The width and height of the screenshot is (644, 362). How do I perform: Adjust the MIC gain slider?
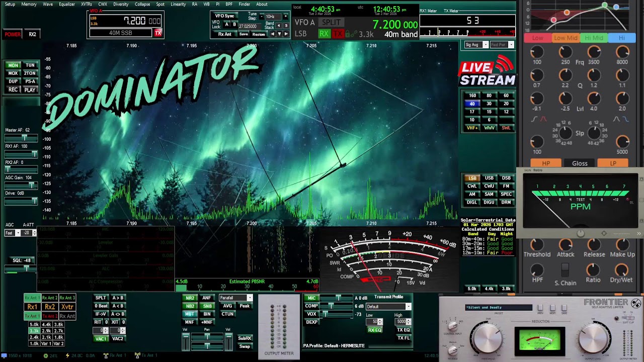pos(337,298)
